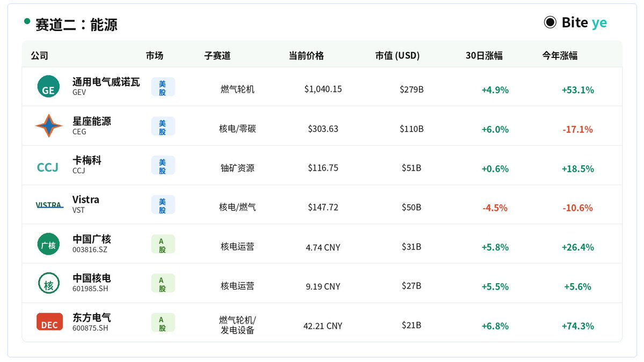Select company name 卡梅科
Screen dimensions: 644x362
pos(87,160)
